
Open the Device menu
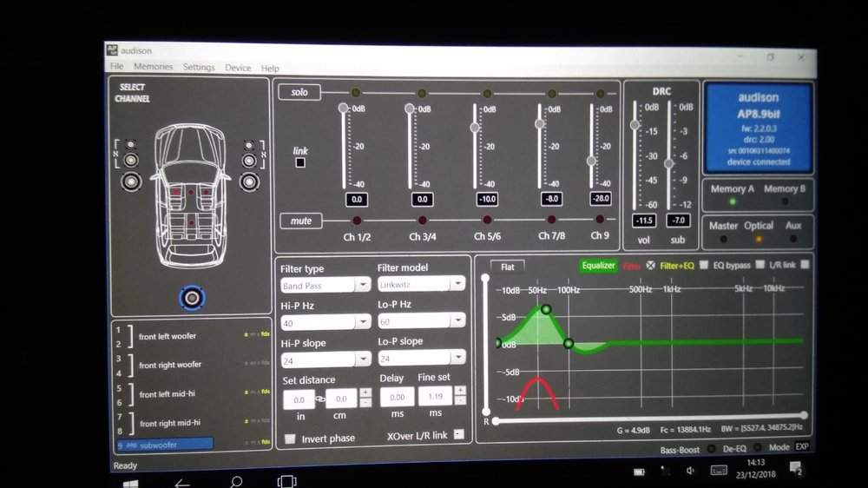coord(238,68)
